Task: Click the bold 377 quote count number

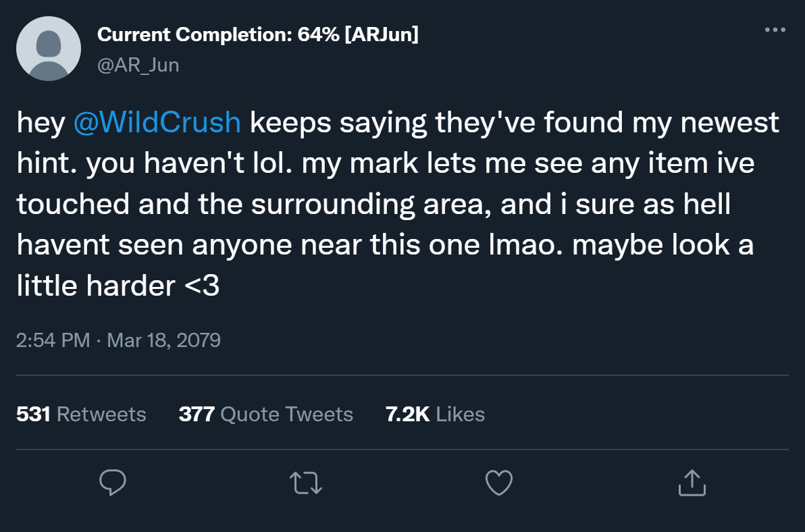Action: point(197,414)
